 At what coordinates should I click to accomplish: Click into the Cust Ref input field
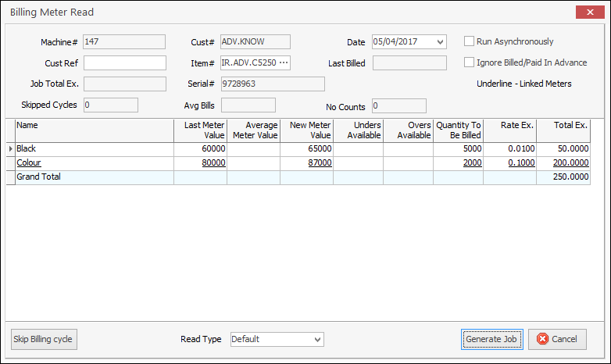(125, 62)
